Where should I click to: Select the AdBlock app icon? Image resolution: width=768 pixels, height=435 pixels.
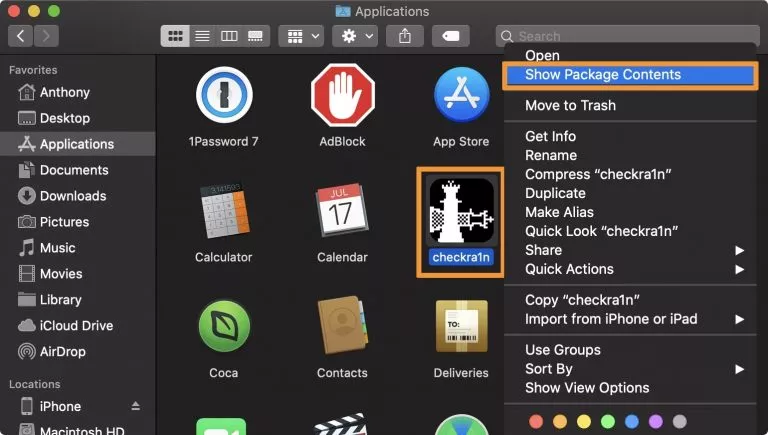tap(342, 95)
